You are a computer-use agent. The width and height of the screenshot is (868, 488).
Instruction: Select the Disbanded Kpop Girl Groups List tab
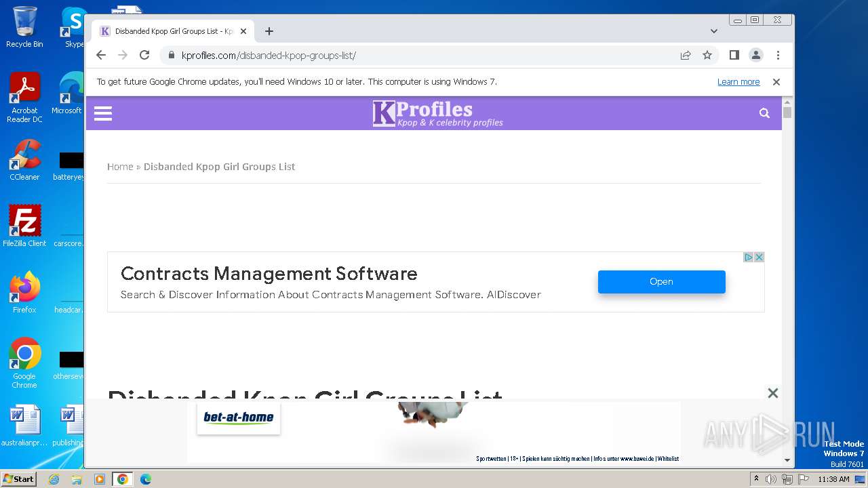coord(173,31)
